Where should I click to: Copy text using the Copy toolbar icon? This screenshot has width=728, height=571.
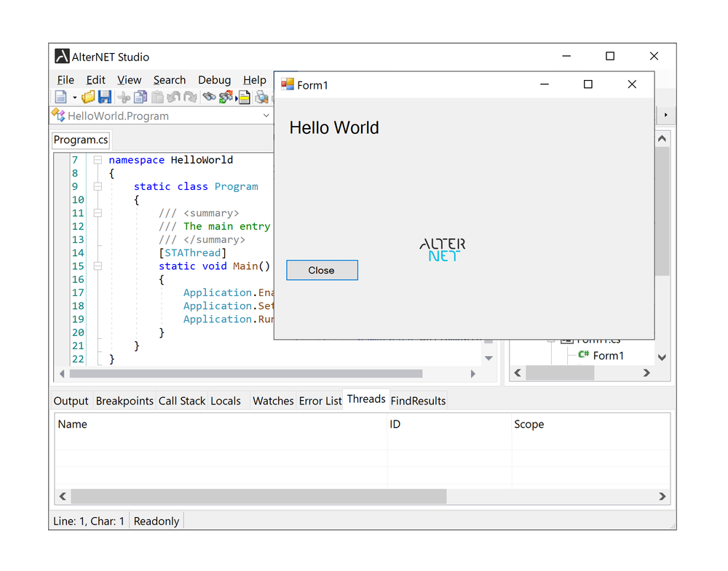pyautogui.click(x=139, y=97)
